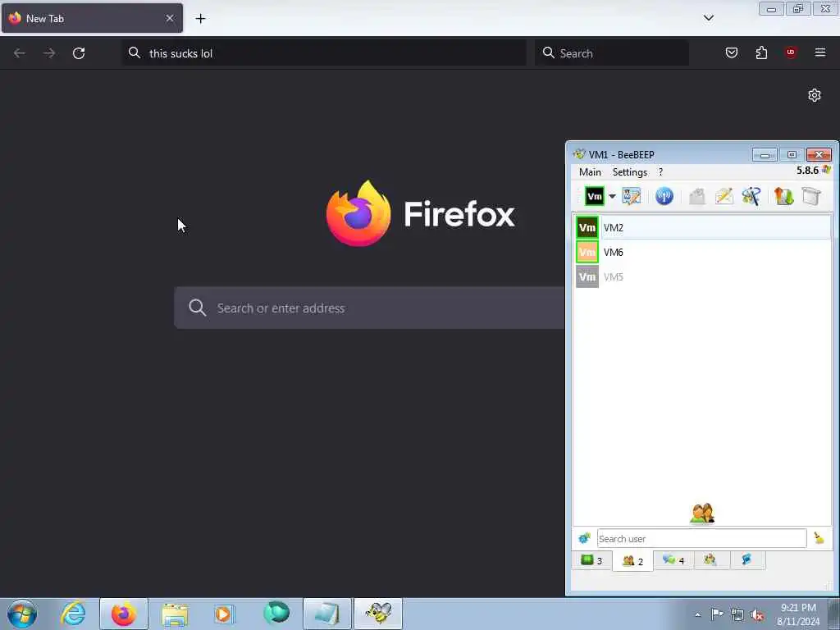Screen dimensions: 840x630
Task: Open the VM status avatar button in BeeBEEP
Action: coord(594,196)
